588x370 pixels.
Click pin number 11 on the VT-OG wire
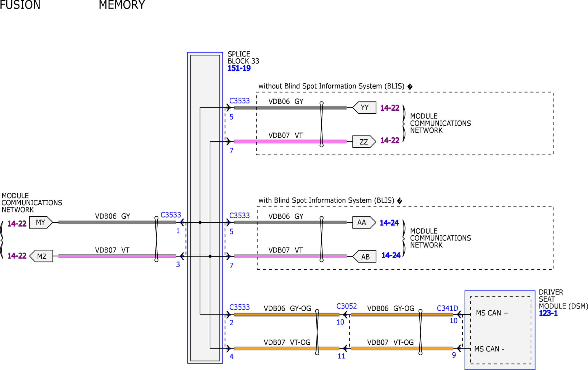pos(341,356)
